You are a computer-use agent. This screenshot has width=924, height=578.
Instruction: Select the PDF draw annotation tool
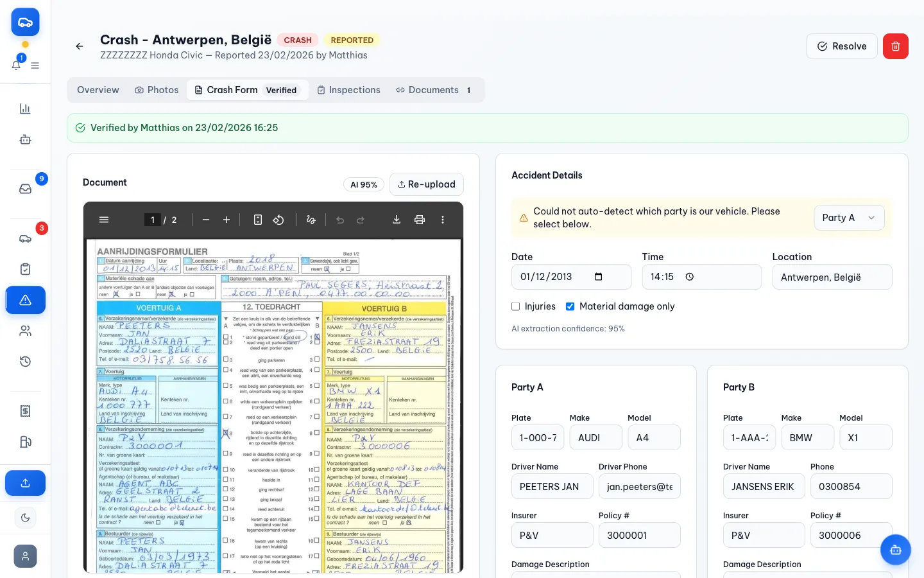click(x=311, y=220)
